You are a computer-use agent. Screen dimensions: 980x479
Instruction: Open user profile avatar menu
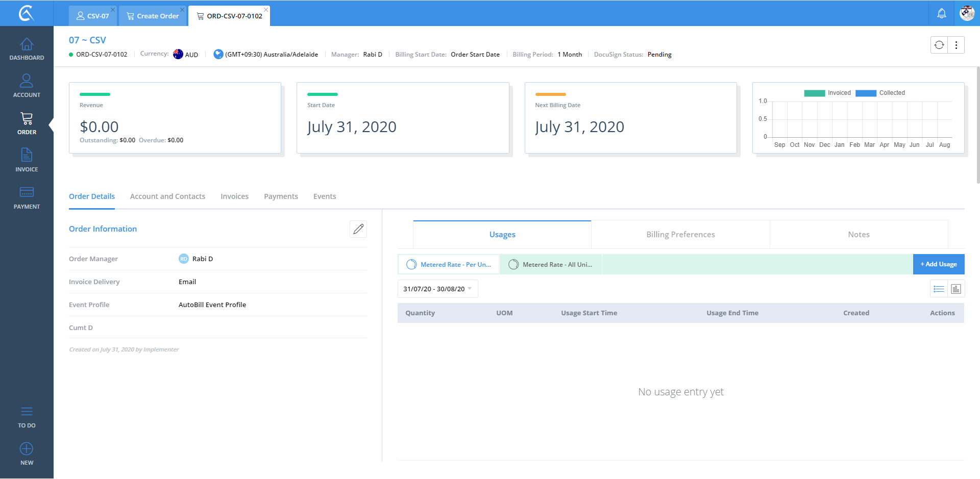pyautogui.click(x=967, y=13)
